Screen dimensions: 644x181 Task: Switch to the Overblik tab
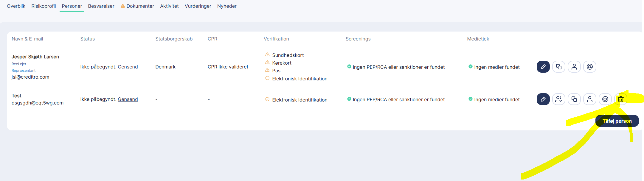coord(16,6)
